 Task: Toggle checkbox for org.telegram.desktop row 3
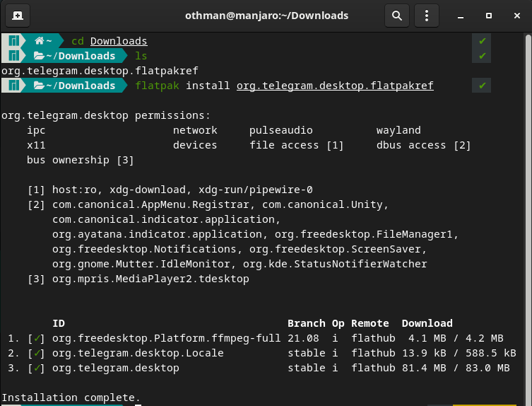[x=34, y=368]
